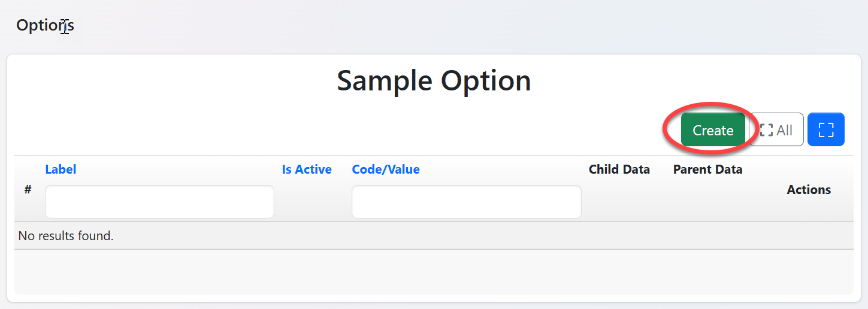The height and width of the screenshot is (309, 868).
Task: Sort the table by Label column
Action: (61, 169)
